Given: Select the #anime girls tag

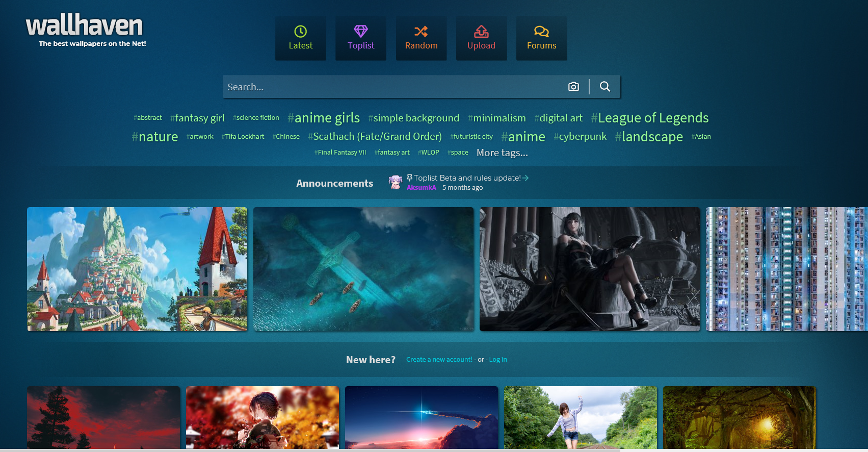Looking at the screenshot, I should [x=324, y=118].
